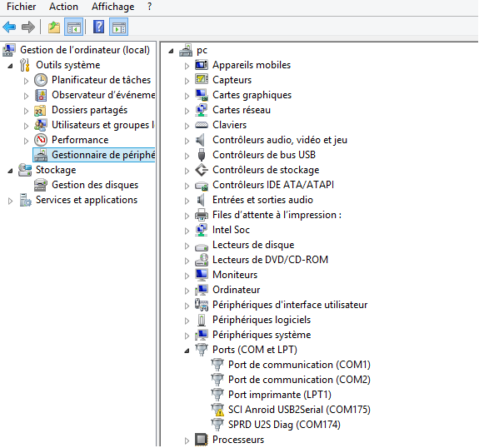Viewport: 479px width, 448px height.
Task: Click the Contrôleurs de bus USB plug icon
Action: [202, 155]
